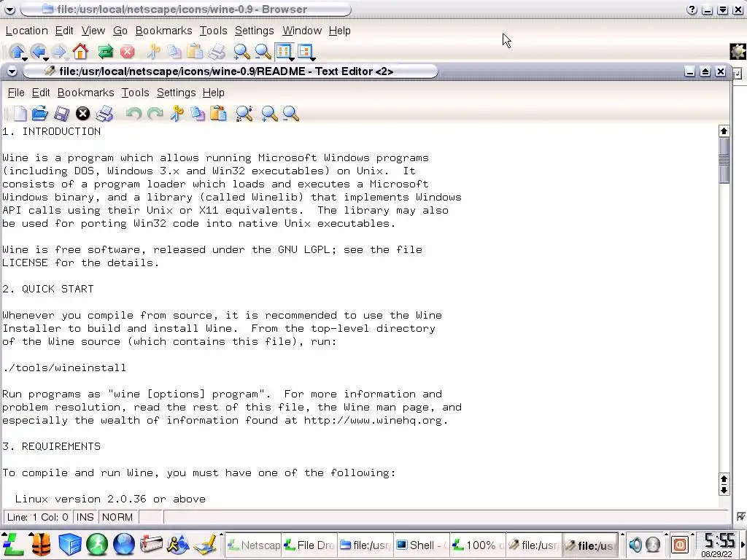747x560 pixels.
Task: Open the Browser View menu
Action: point(93,31)
